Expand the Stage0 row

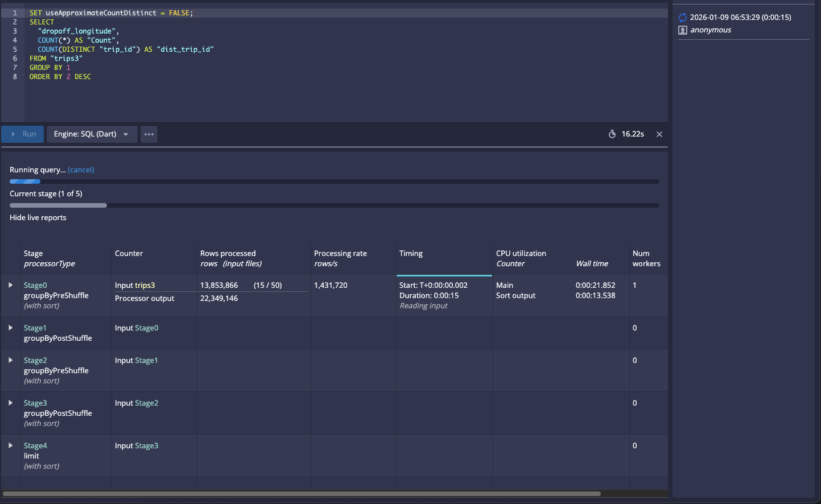(10, 285)
